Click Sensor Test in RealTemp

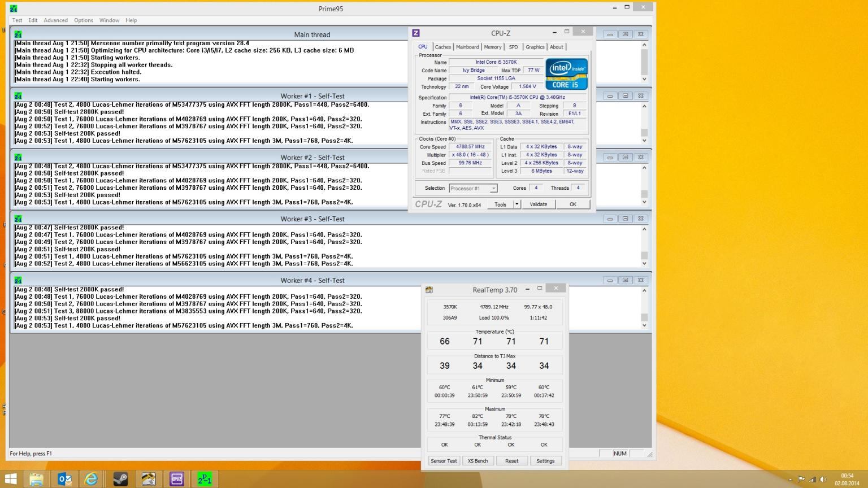coord(444,461)
